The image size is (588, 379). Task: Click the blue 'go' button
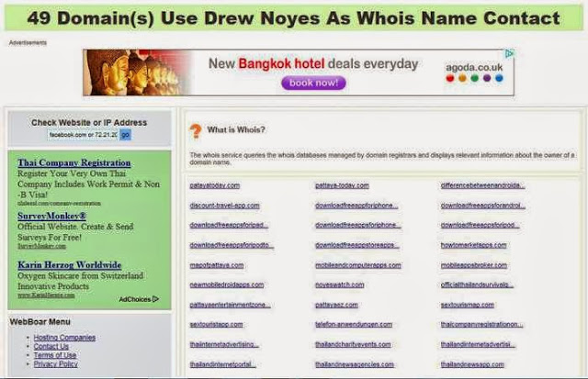pos(125,135)
